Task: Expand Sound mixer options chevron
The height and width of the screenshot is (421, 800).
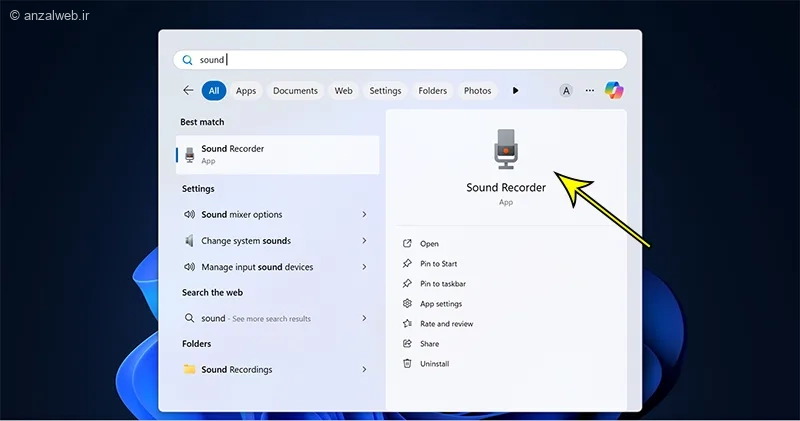Action: 364,215
